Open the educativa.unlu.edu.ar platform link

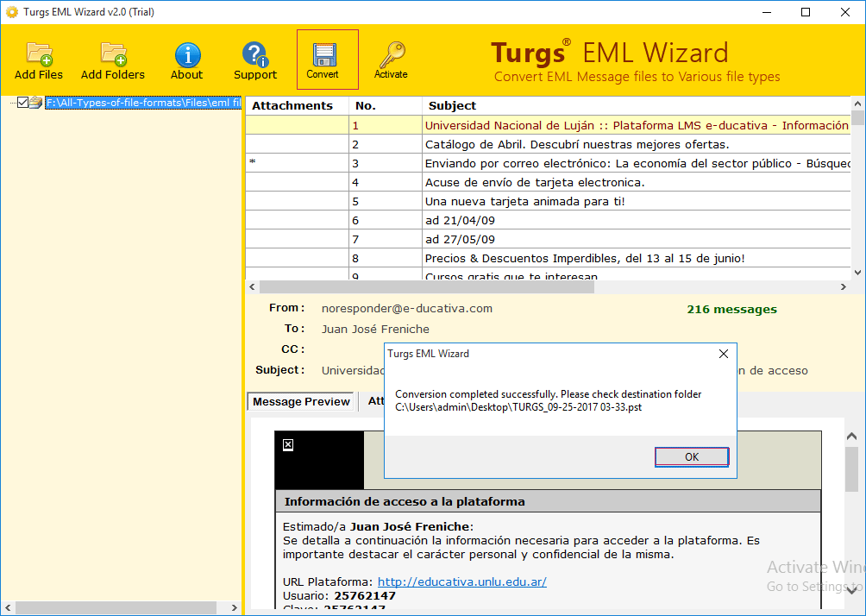tap(462, 581)
